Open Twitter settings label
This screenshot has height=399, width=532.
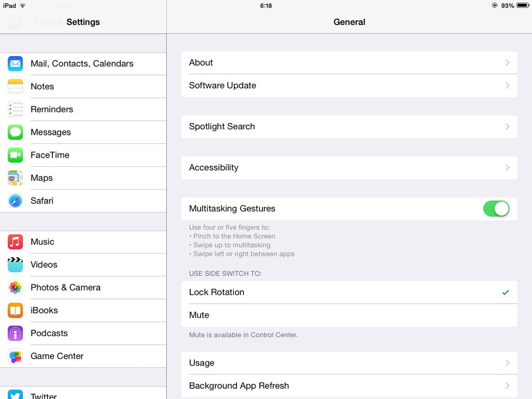(x=44, y=396)
